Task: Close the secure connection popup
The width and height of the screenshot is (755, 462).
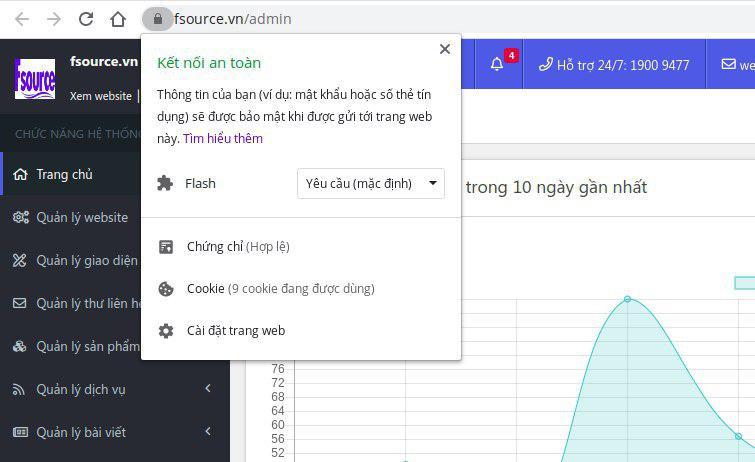Action: [445, 49]
